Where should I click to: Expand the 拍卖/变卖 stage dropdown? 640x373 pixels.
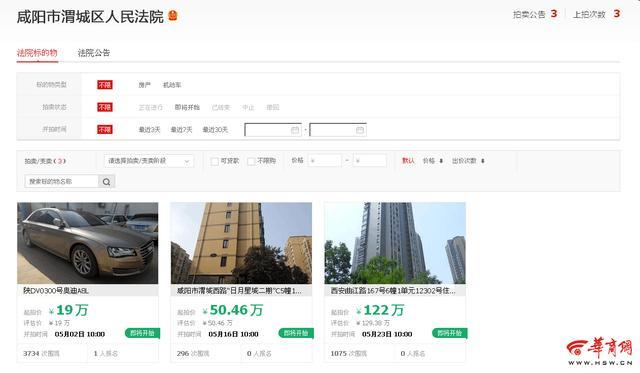pos(149,161)
